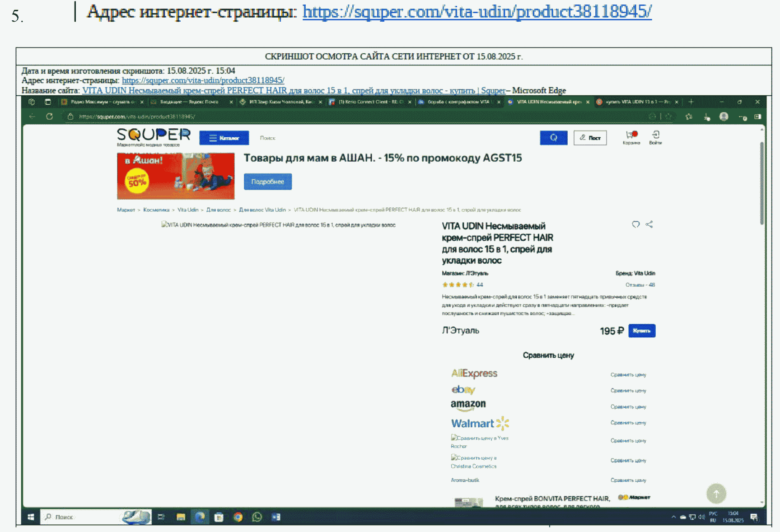This screenshot has height=532, width=780.
Task: Click the page vertical scrollbar
Action: coord(762,183)
